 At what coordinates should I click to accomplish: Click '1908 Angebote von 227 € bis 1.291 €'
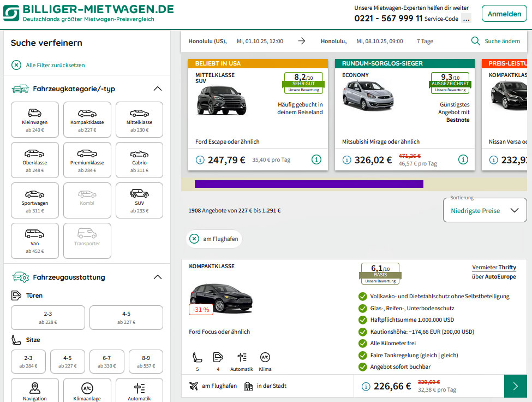pyautogui.click(x=235, y=210)
